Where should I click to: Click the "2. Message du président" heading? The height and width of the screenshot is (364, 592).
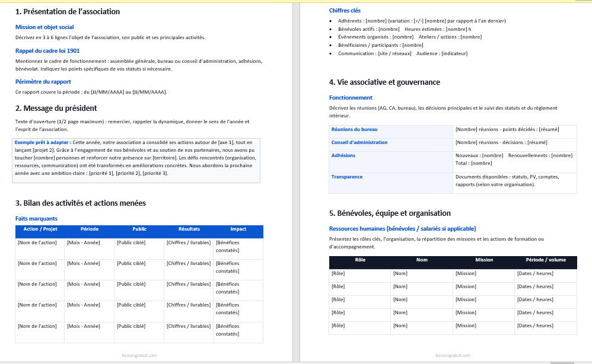click(x=56, y=108)
